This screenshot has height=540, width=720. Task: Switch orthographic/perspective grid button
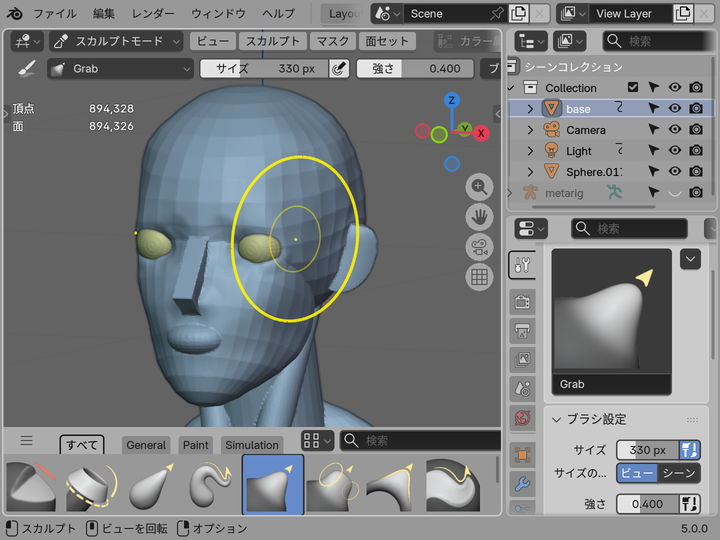point(479,277)
